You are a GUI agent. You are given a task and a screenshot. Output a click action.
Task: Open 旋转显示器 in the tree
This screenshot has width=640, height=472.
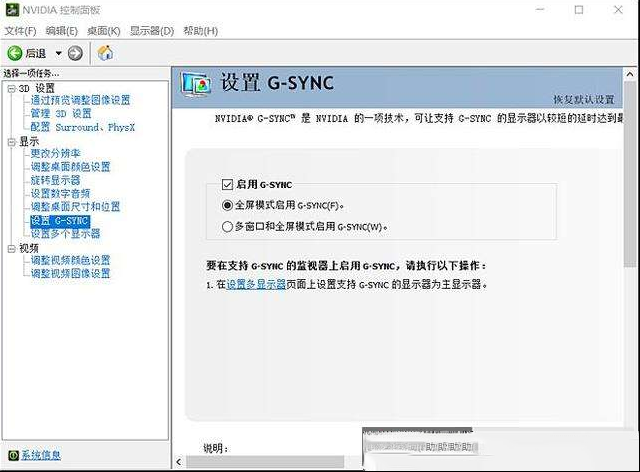tap(56, 180)
